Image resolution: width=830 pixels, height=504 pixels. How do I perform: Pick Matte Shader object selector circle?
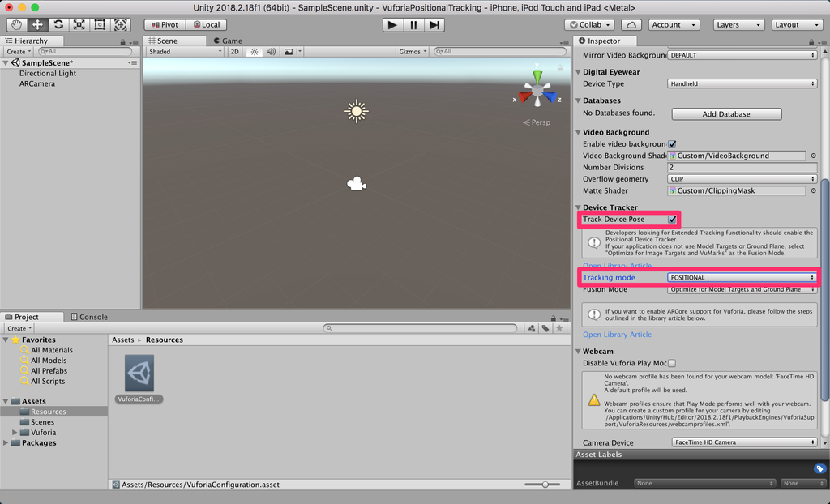click(814, 190)
